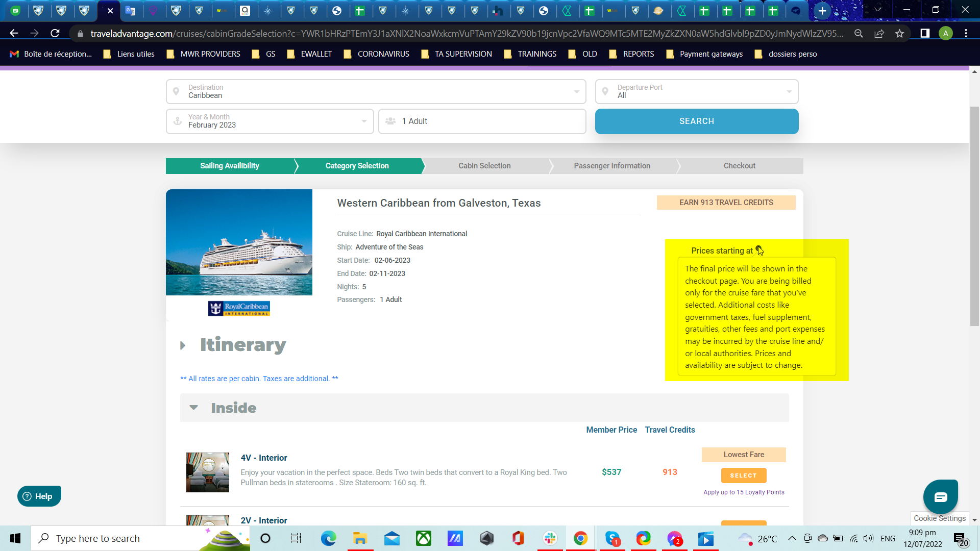
Task: Click Apply up to 15 Loyalty Points link
Action: point(743,492)
